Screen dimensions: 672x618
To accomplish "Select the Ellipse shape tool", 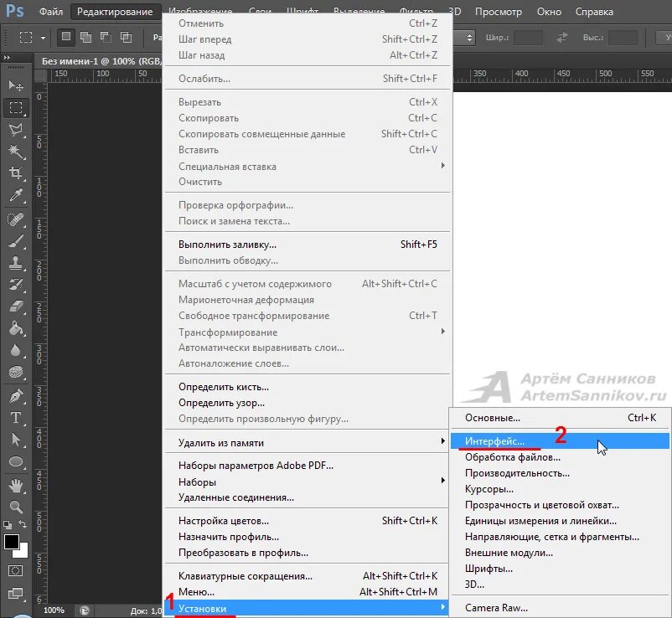I will click(x=16, y=461).
